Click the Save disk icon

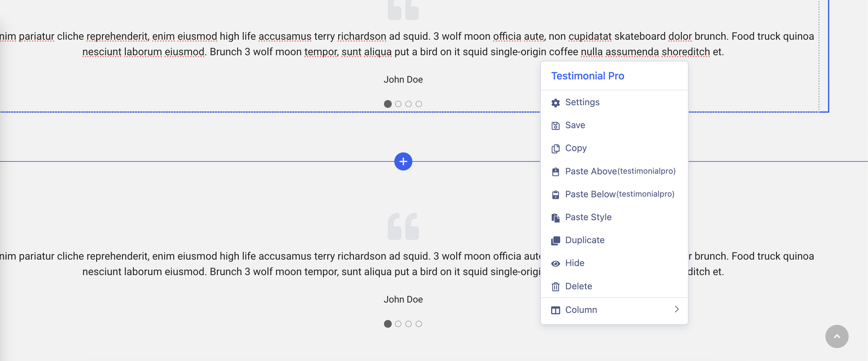coord(555,126)
